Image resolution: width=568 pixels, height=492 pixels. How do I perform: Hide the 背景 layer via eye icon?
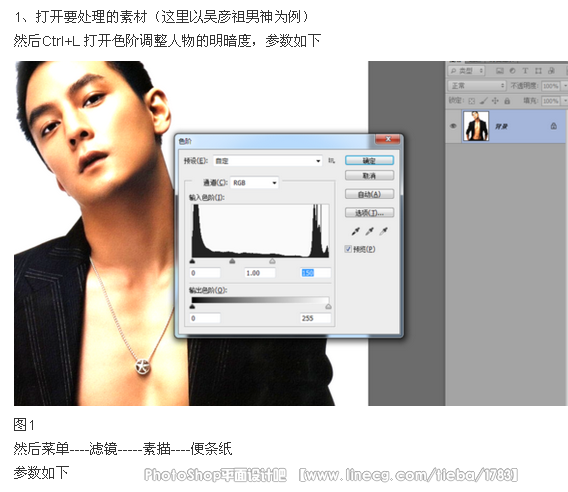click(x=453, y=126)
